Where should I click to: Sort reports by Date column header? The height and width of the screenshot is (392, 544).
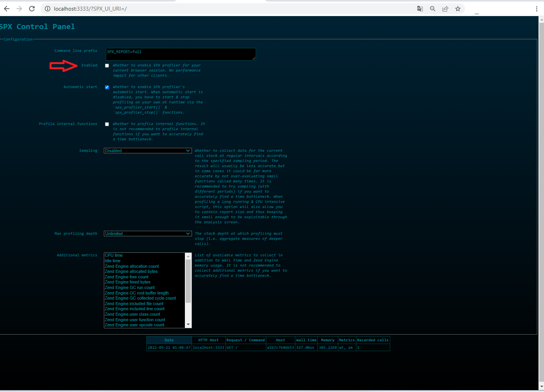(x=169, y=340)
